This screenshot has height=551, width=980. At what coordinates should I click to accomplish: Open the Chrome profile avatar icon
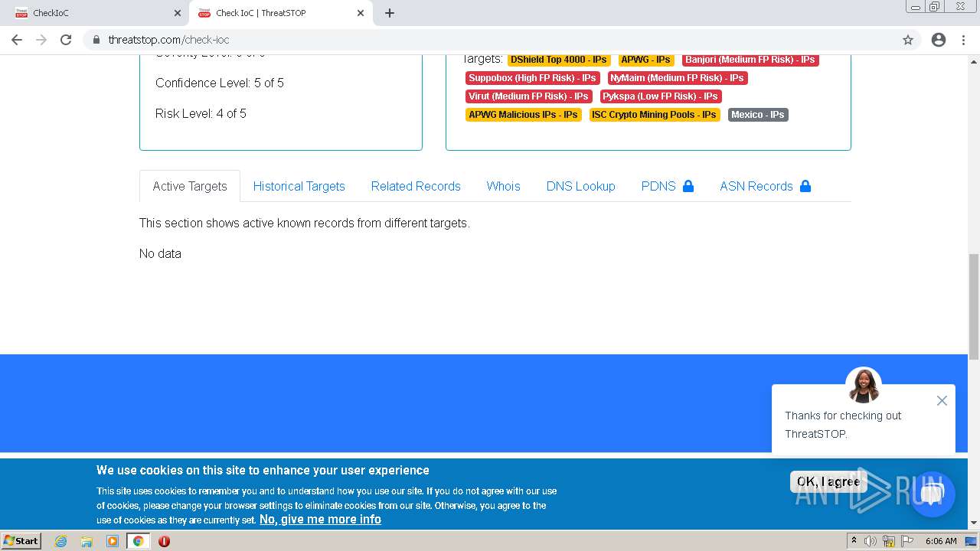pyautogui.click(x=939, y=40)
